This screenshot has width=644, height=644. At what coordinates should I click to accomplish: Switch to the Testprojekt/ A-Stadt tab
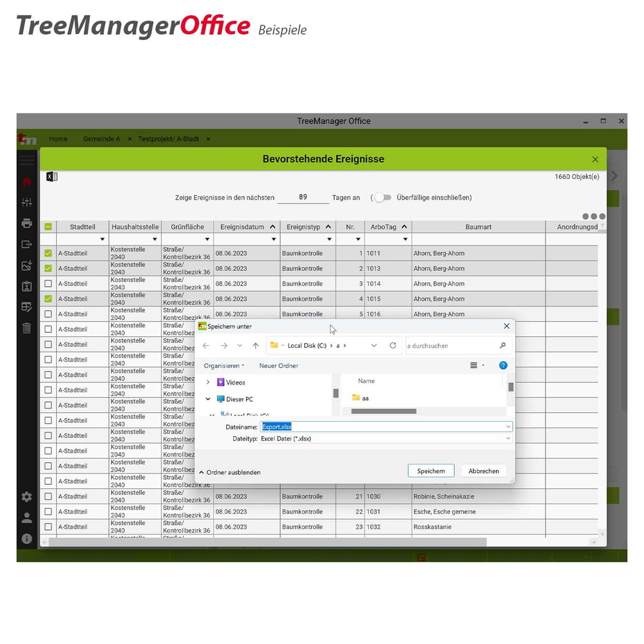tap(168, 139)
